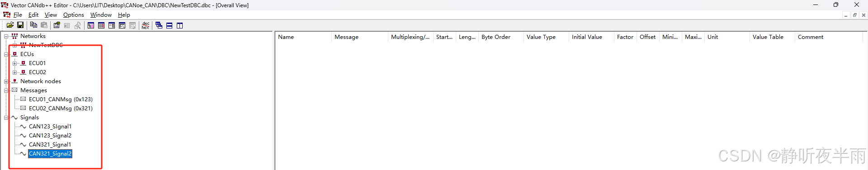Open the View menu

click(51, 15)
